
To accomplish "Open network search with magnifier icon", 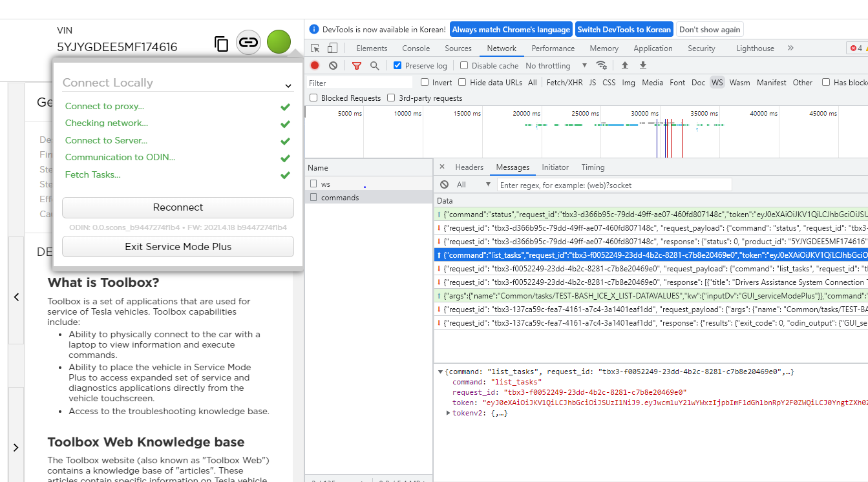I will (x=374, y=65).
